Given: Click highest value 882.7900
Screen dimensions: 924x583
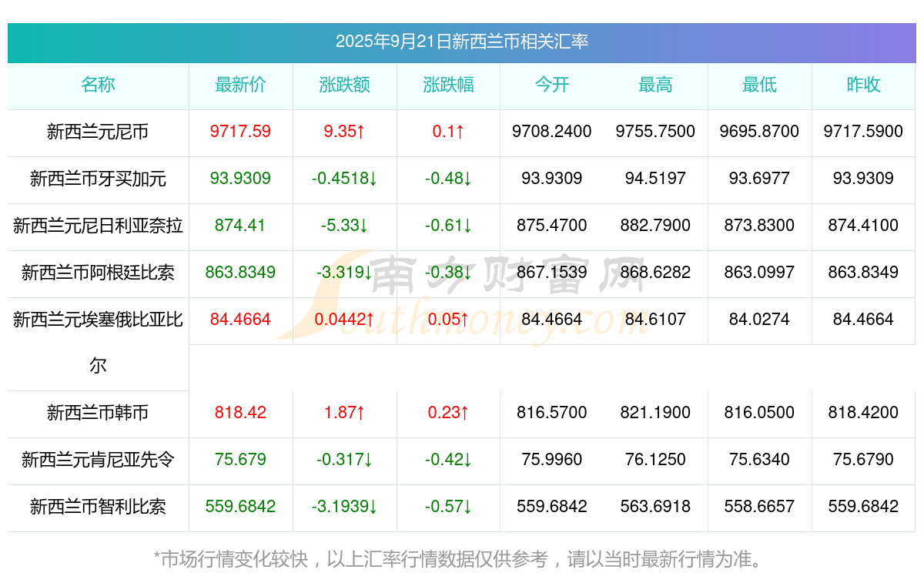Looking at the screenshot, I should pyautogui.click(x=655, y=226).
